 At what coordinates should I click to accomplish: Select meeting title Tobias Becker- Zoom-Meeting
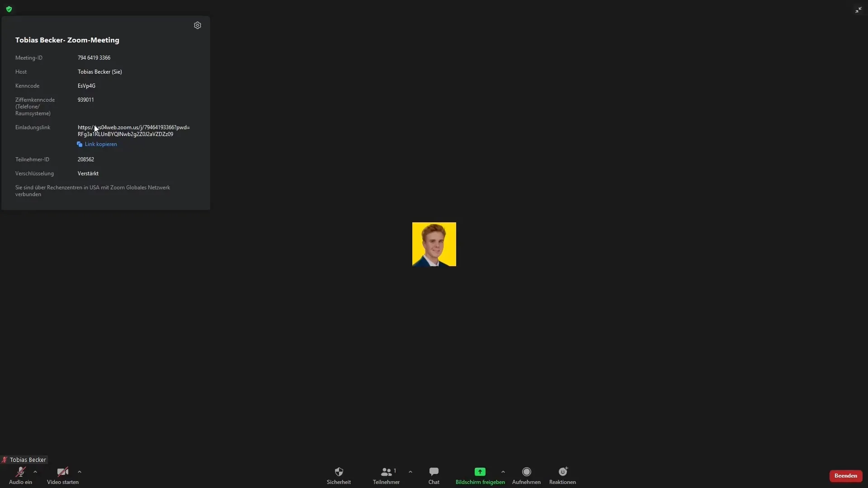tap(67, 40)
